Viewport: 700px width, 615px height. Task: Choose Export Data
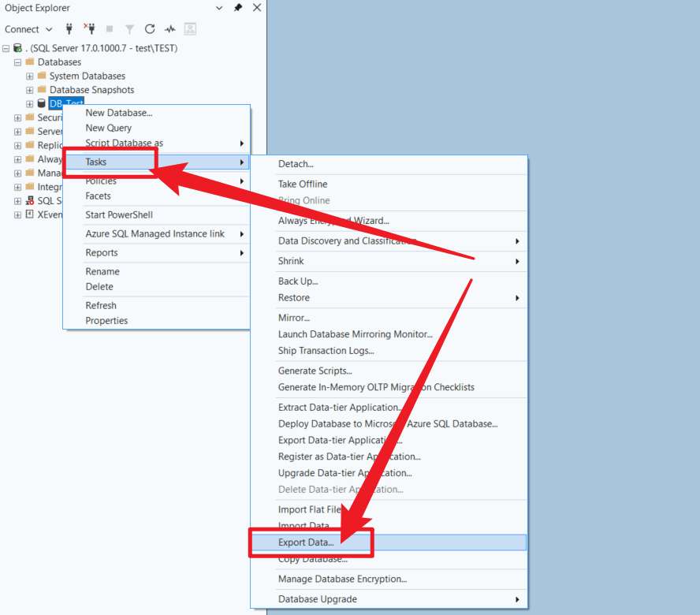pos(389,542)
